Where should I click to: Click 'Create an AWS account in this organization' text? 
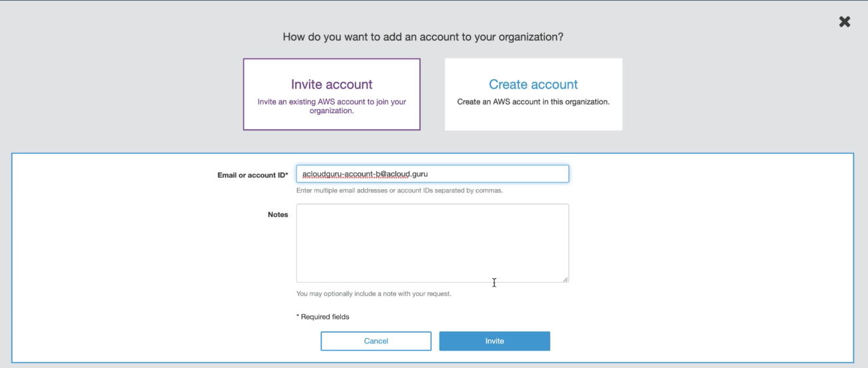pos(533,102)
